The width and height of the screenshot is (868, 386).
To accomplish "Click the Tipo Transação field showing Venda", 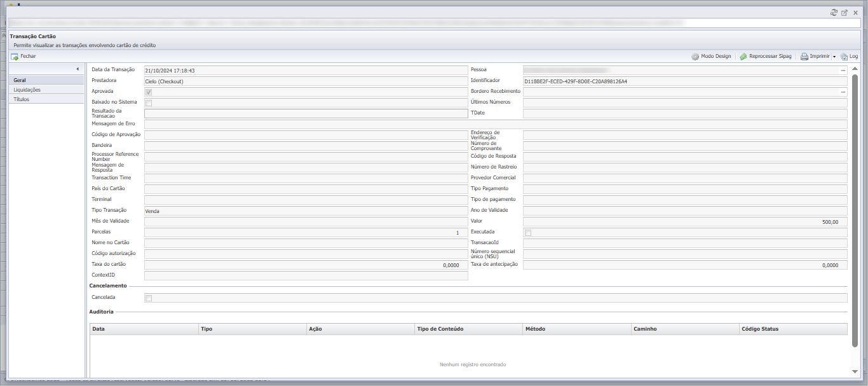I will coord(306,210).
